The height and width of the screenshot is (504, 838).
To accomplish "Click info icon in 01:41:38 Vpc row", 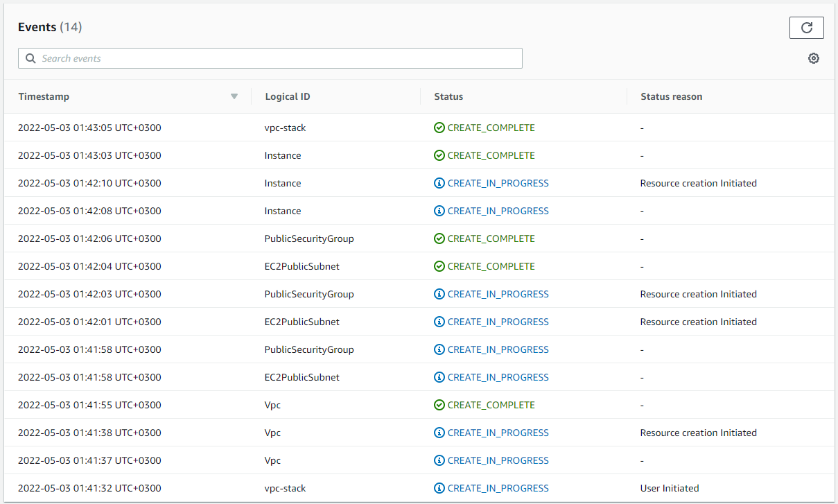I will tap(439, 433).
